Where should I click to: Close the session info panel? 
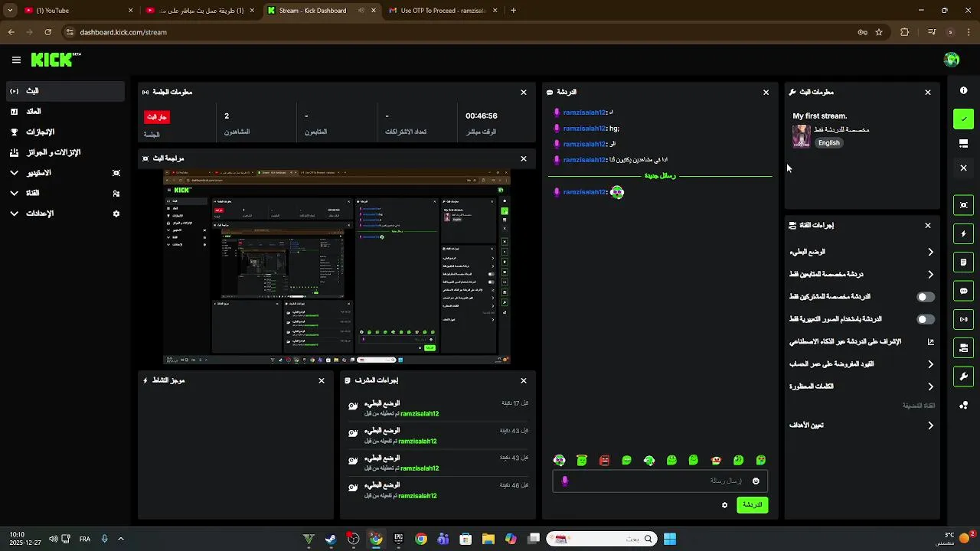tap(524, 93)
